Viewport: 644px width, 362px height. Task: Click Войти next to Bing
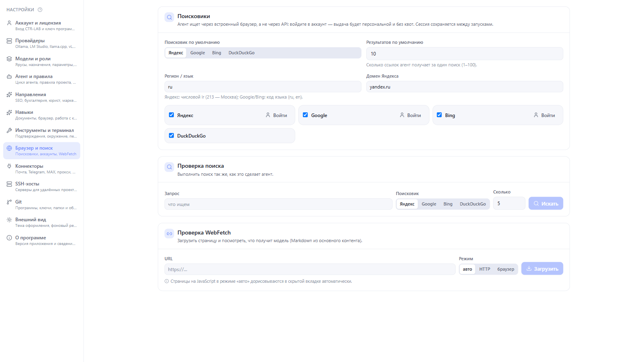click(x=544, y=115)
